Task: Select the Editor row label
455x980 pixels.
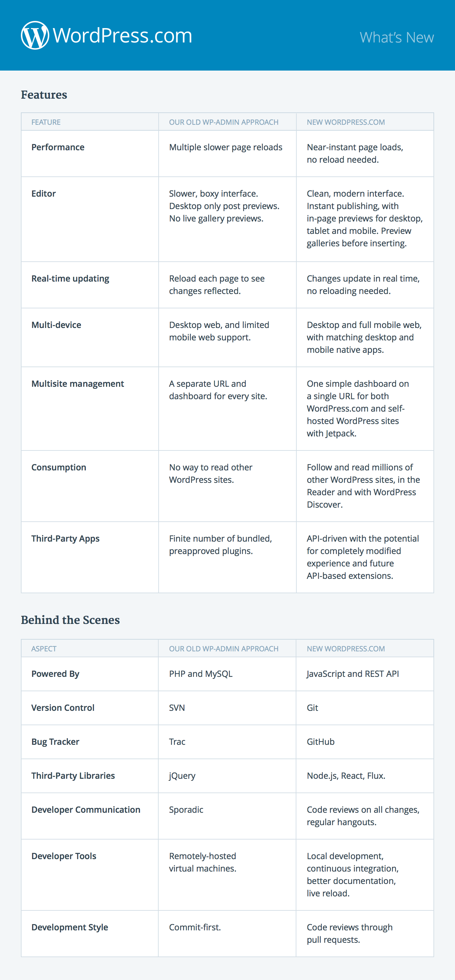Action: tap(44, 194)
